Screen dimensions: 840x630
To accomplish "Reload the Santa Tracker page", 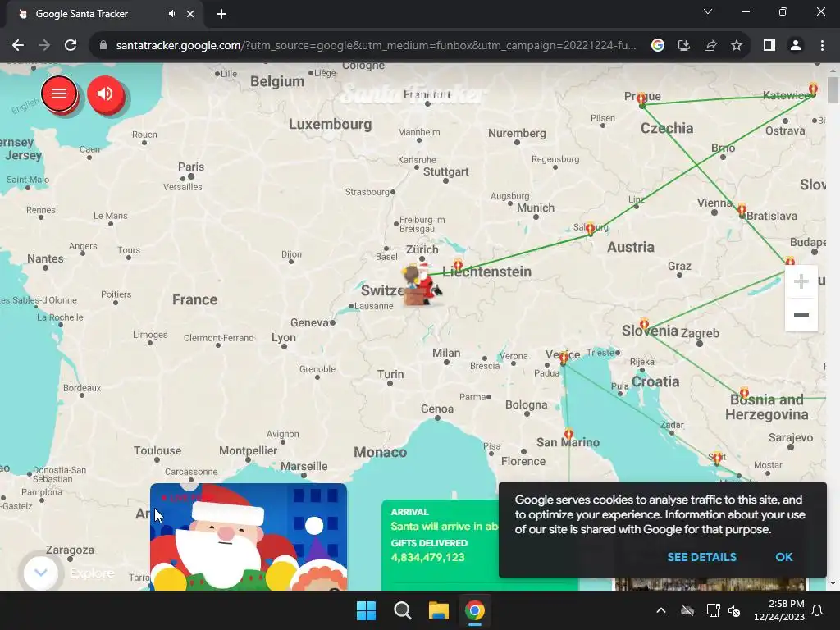I will [x=71, y=46].
